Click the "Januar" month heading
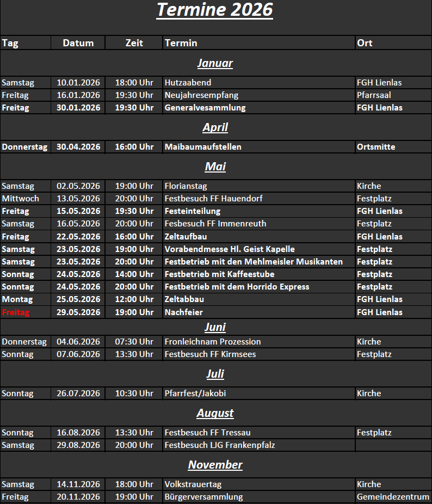The image size is (432, 504). tap(215, 63)
